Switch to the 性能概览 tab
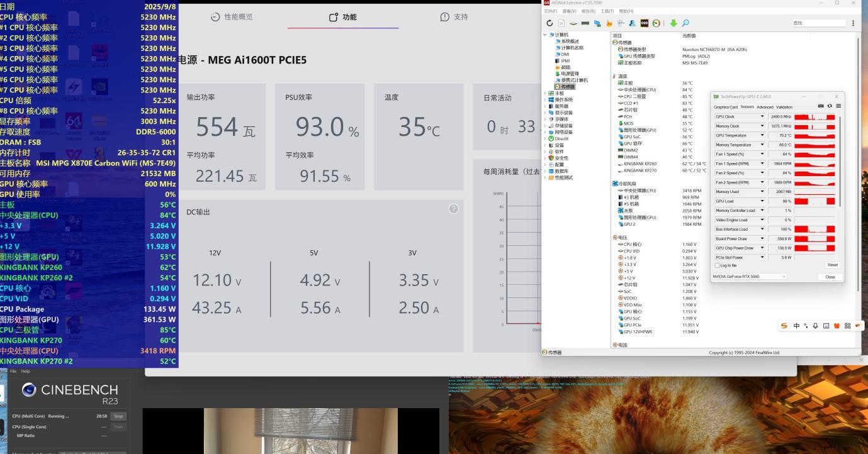868x454 pixels. pyautogui.click(x=232, y=17)
